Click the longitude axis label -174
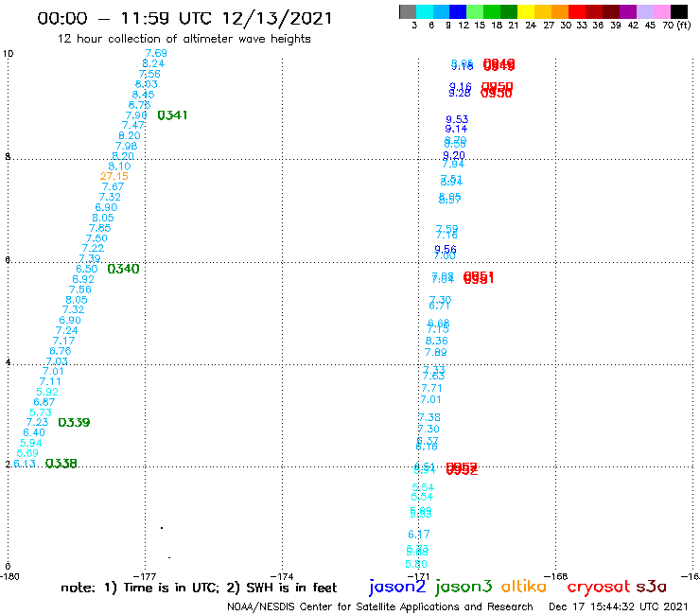This screenshot has height=615, width=700. coord(282,576)
